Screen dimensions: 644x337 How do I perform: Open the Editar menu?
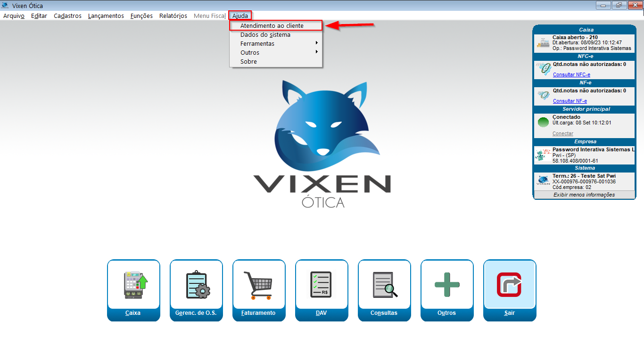(x=39, y=16)
